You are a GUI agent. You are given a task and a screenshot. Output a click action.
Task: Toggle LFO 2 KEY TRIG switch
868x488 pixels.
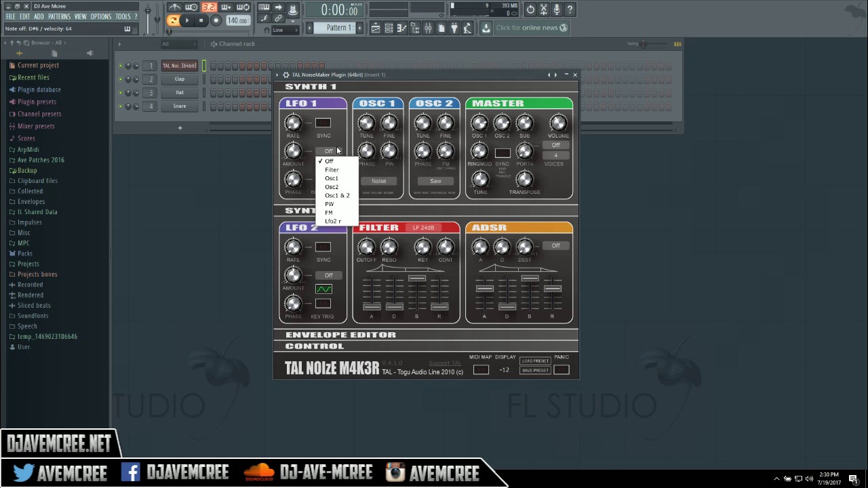coord(323,303)
